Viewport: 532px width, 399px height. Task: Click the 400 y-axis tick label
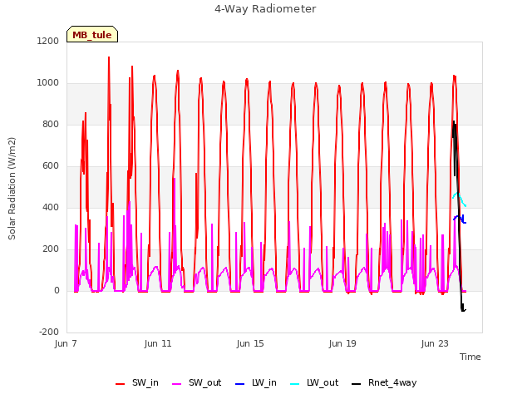(x=51, y=207)
